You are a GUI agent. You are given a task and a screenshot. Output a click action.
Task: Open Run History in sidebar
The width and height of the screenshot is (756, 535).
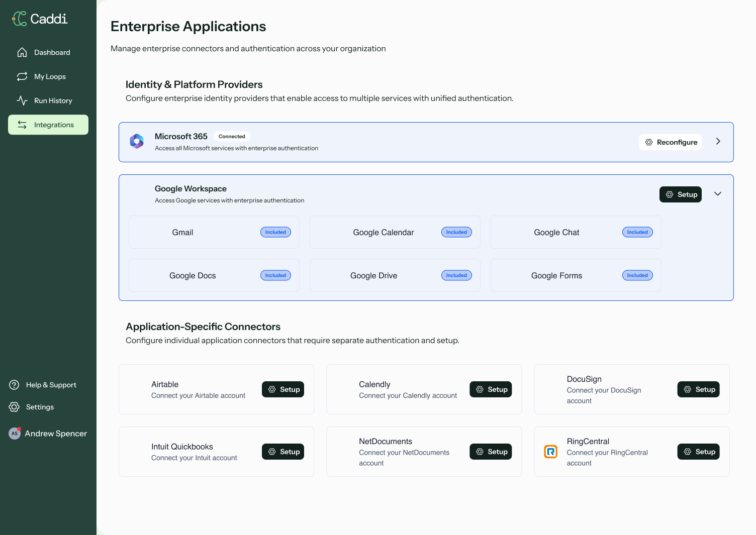48,100
